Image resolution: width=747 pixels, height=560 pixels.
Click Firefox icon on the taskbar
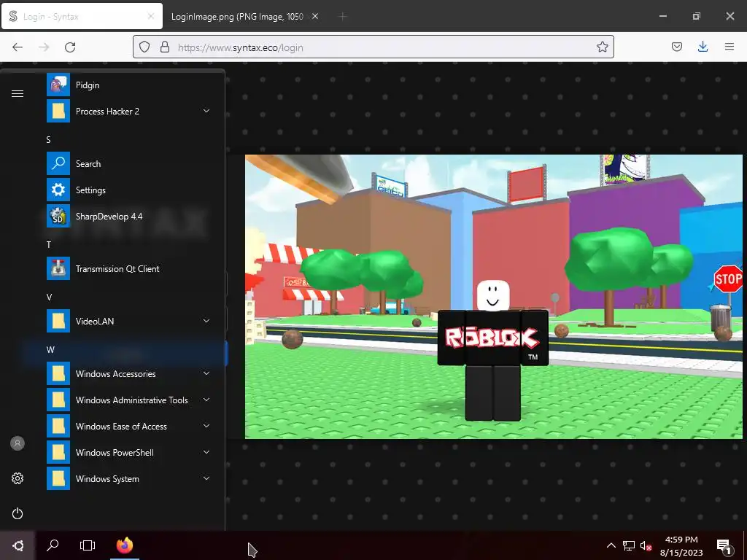click(125, 545)
